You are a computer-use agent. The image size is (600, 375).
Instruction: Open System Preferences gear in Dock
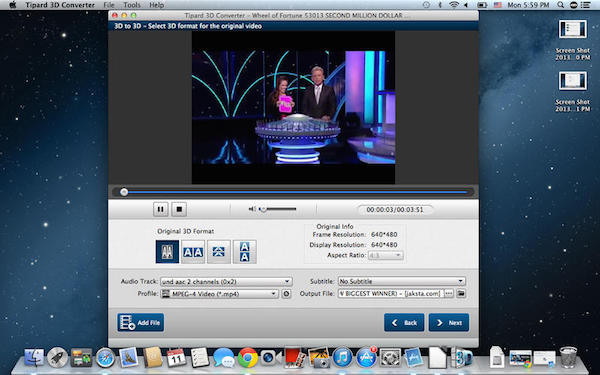click(x=390, y=357)
